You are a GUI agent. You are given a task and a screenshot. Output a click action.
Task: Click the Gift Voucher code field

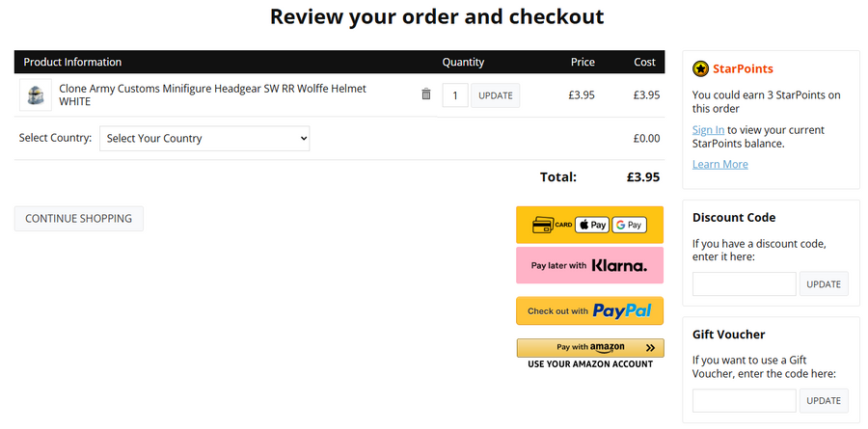[x=744, y=400]
